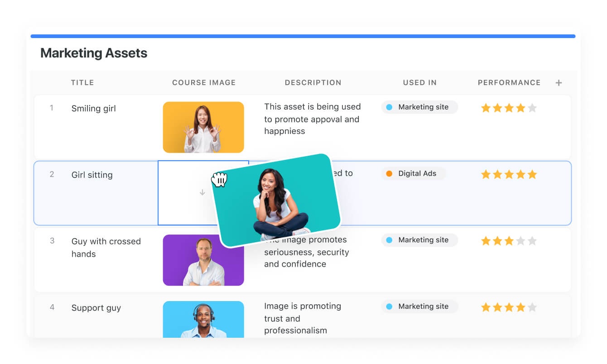Select the Support guy title cell
The image size is (607, 364).
(x=96, y=308)
